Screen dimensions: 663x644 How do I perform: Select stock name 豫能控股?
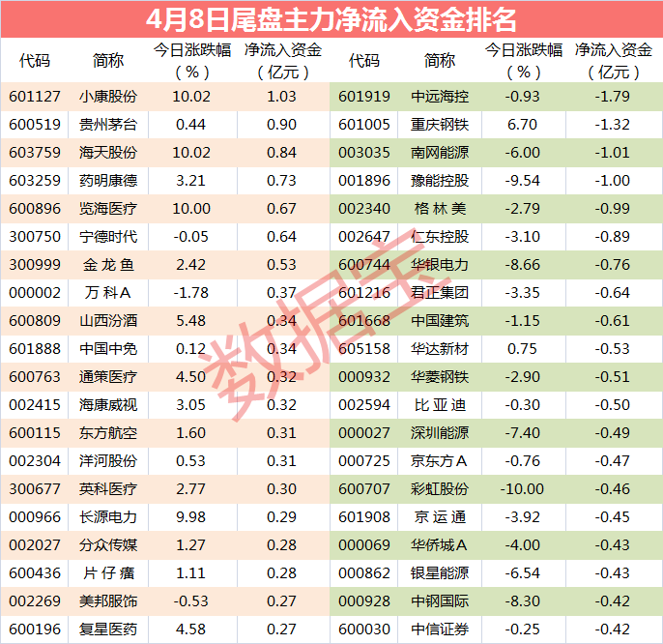[440, 181]
